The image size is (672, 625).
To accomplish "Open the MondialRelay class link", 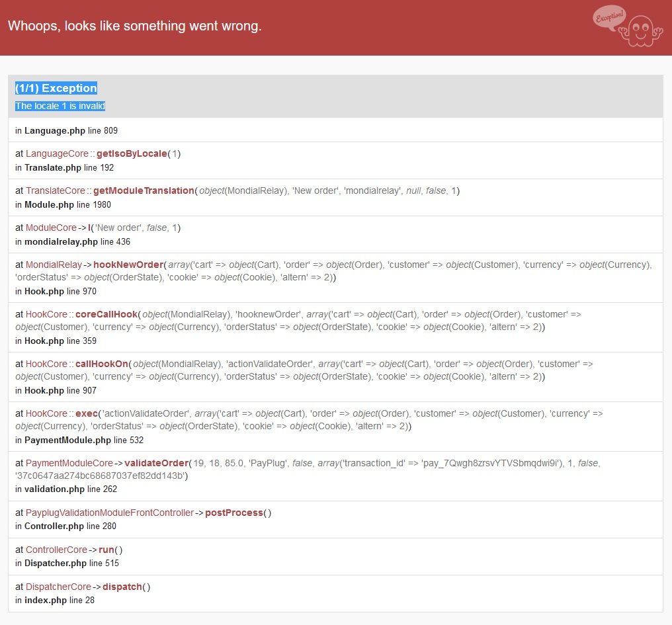I will click(x=54, y=265).
